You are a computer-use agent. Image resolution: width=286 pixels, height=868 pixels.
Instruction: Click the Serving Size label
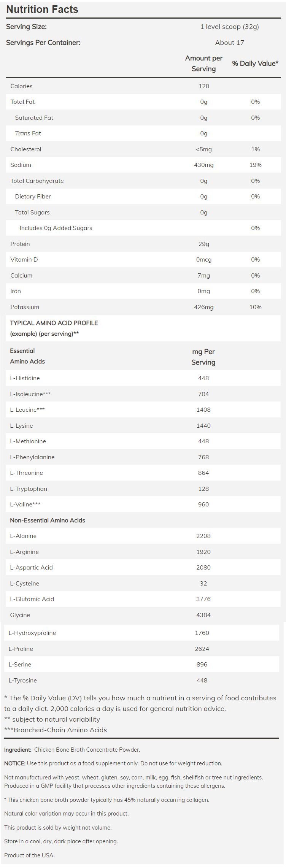[x=26, y=27]
